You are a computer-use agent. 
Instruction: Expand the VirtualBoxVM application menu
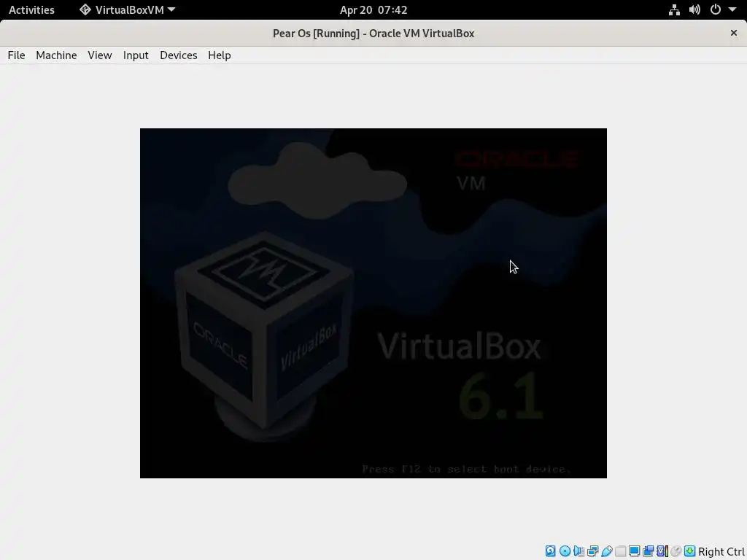[127, 10]
